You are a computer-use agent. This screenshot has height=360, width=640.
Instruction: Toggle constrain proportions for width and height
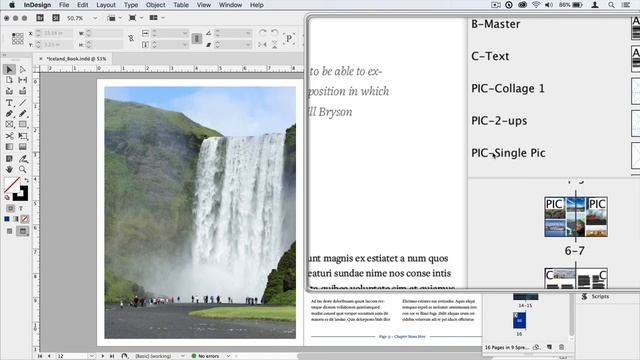[x=131, y=38]
